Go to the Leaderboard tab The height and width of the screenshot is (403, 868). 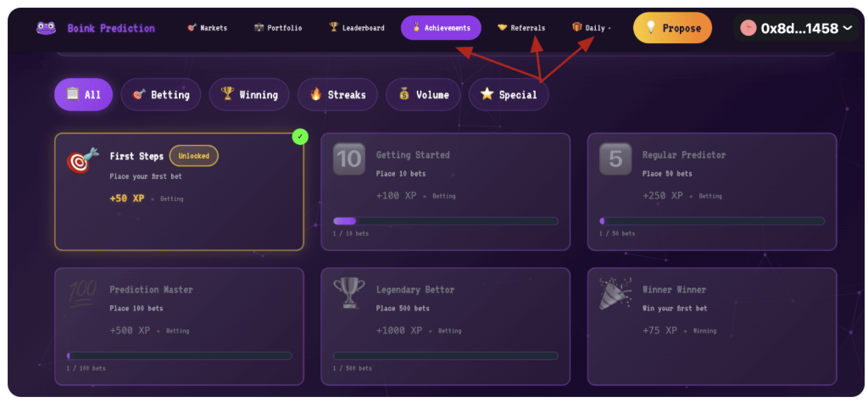point(356,28)
